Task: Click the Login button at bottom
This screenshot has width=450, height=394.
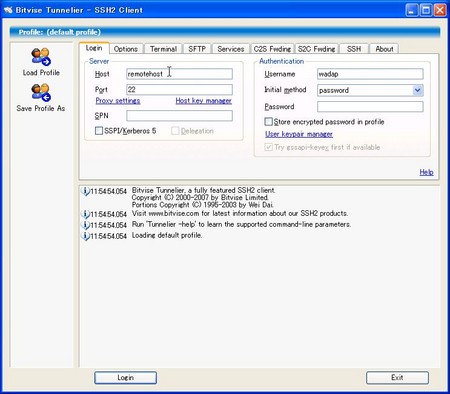Action: pyautogui.click(x=125, y=378)
